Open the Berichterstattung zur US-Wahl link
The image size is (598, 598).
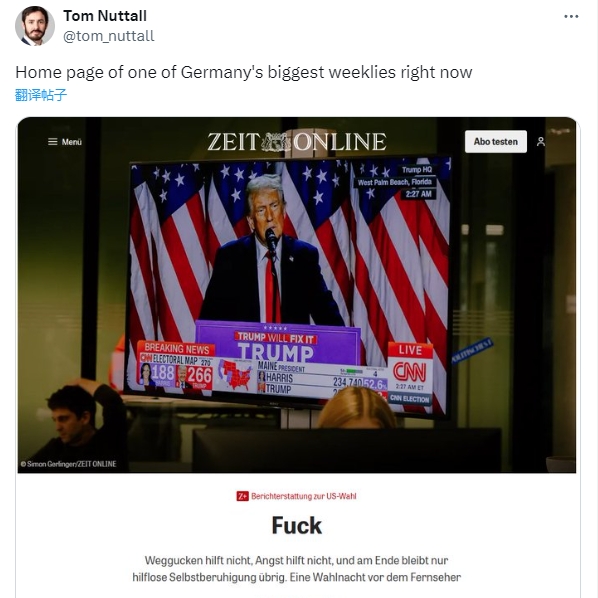(304, 496)
